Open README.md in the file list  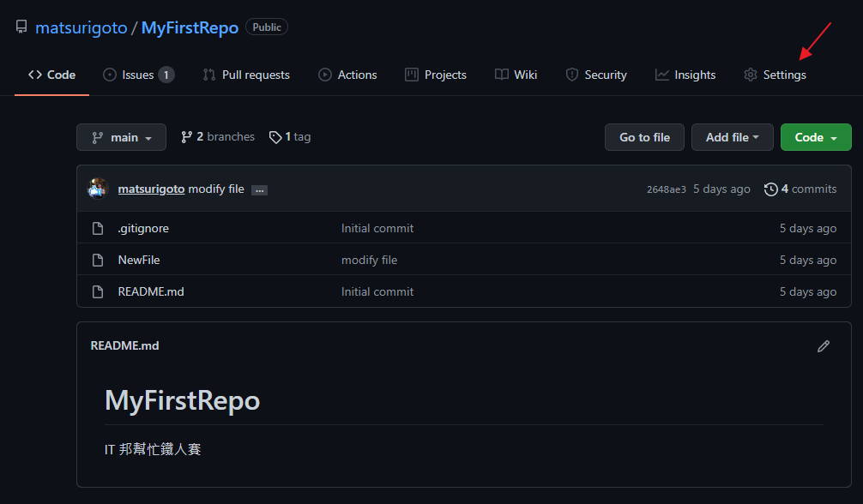click(x=151, y=291)
